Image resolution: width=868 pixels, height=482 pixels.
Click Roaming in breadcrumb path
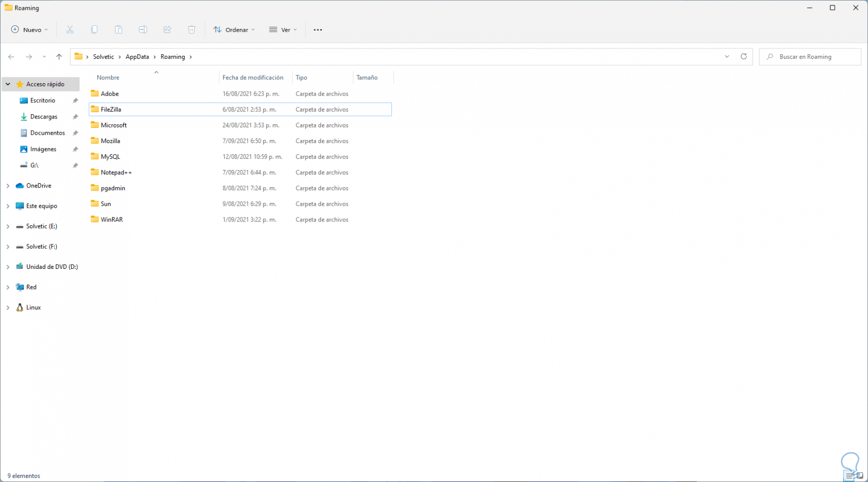coord(173,57)
